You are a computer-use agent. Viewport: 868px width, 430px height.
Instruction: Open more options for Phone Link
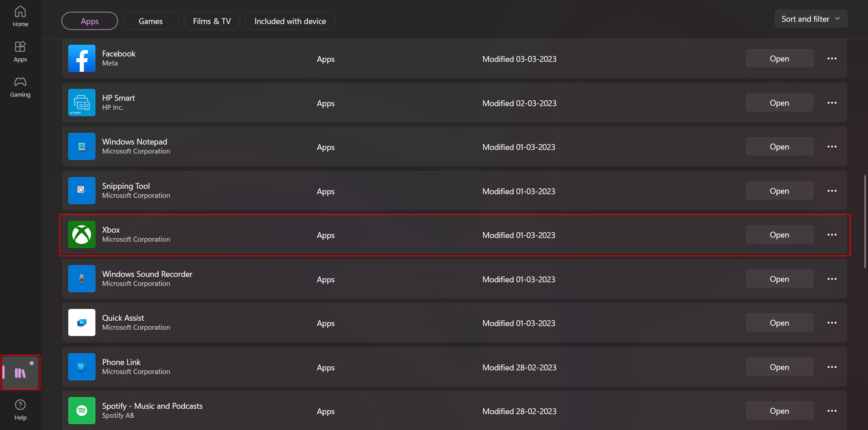click(x=832, y=367)
